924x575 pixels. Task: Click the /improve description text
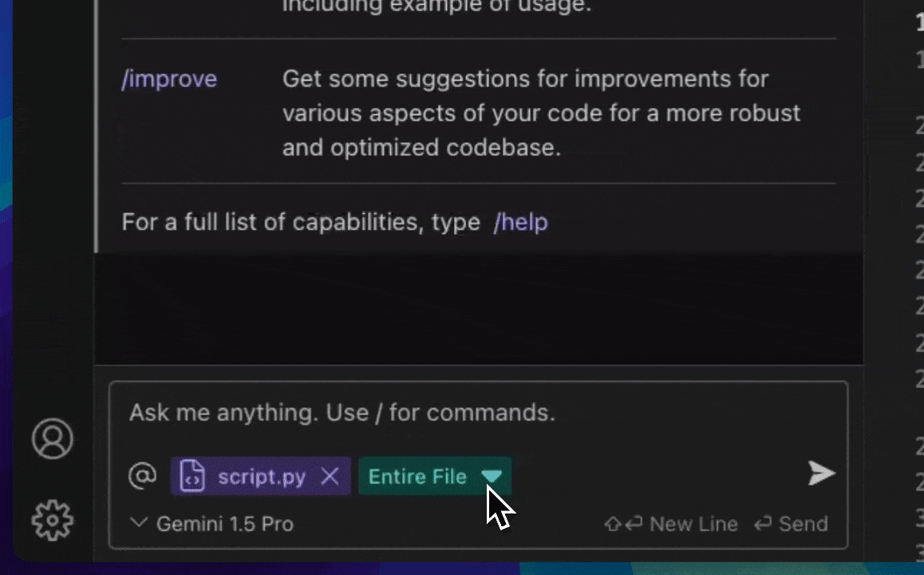pyautogui.click(x=541, y=113)
